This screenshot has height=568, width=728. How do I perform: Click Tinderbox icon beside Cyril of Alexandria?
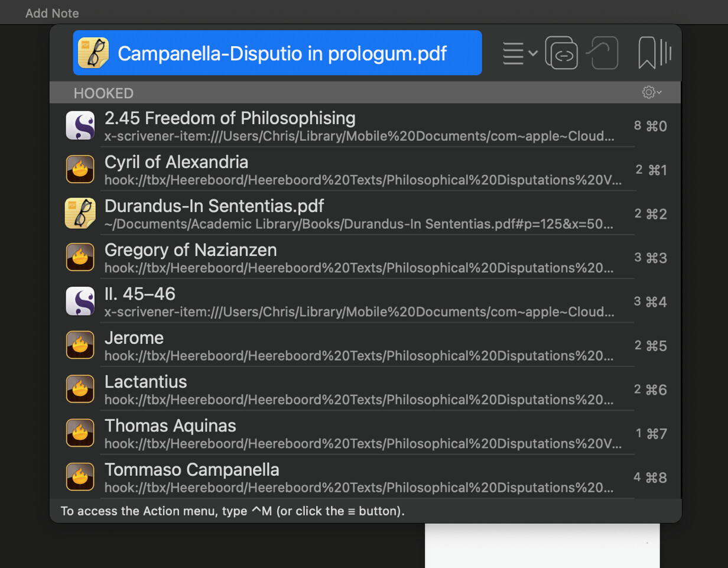pos(80,170)
